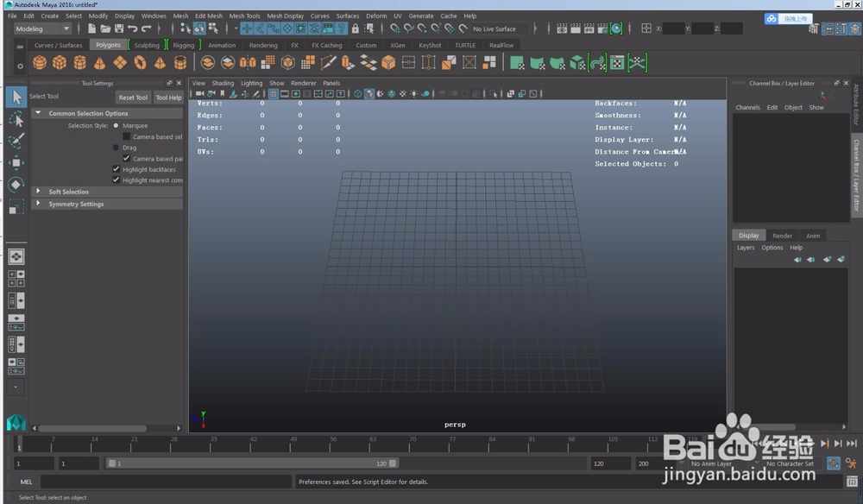Click the Extrude shelf icon
This screenshot has width=863, height=504.
(348, 63)
